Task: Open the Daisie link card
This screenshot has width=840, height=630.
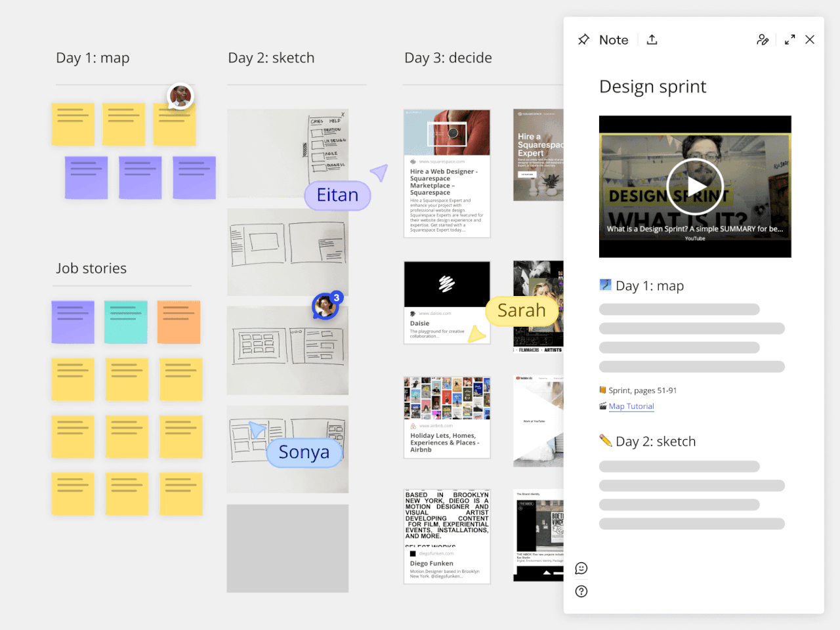Action: [447, 303]
